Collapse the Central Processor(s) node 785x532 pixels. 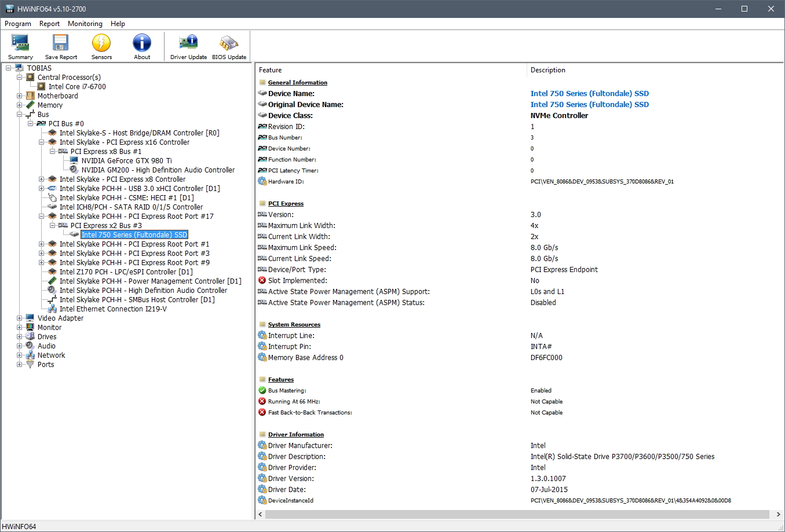[x=19, y=78]
